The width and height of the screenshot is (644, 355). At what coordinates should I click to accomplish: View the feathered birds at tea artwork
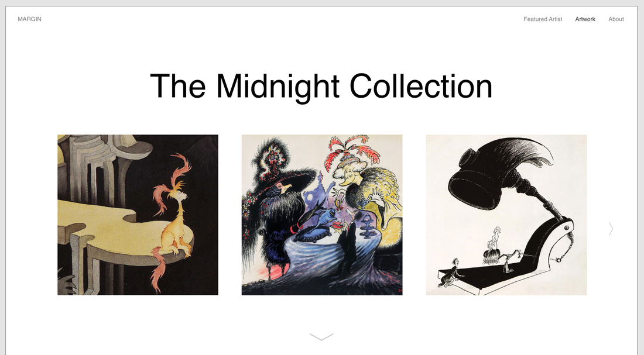(x=322, y=215)
